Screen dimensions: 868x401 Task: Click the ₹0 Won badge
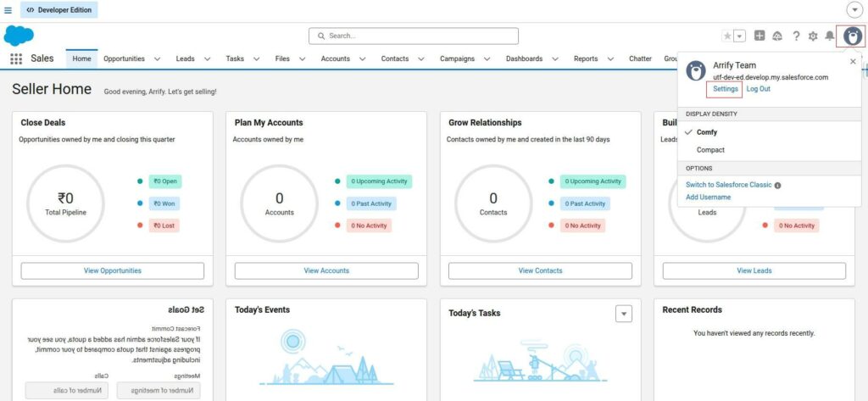[164, 203]
